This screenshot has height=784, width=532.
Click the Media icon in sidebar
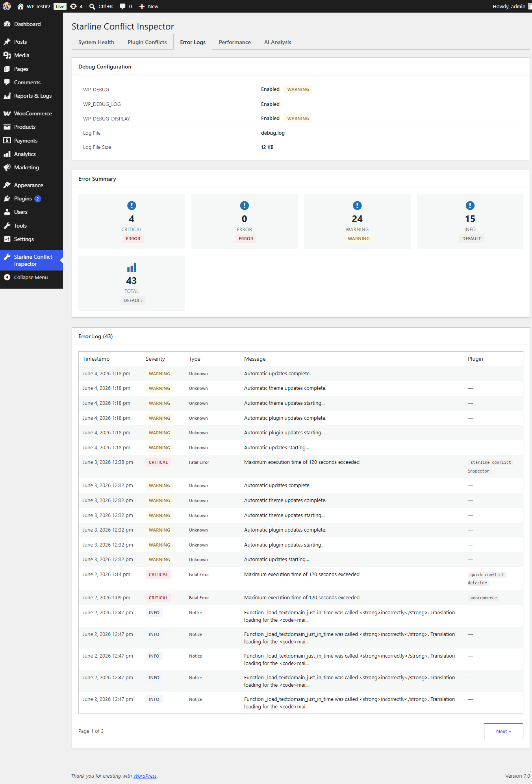point(7,55)
